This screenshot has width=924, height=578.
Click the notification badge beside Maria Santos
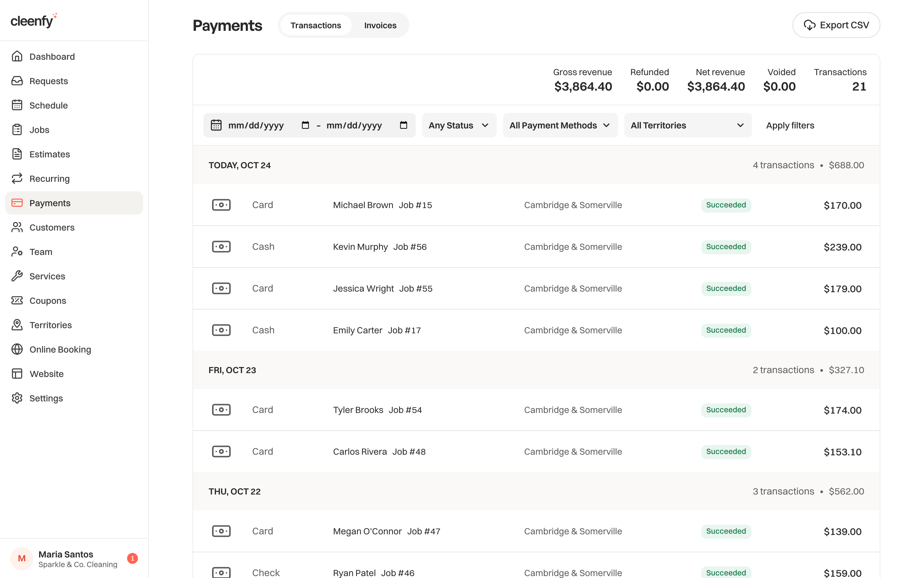133,558
